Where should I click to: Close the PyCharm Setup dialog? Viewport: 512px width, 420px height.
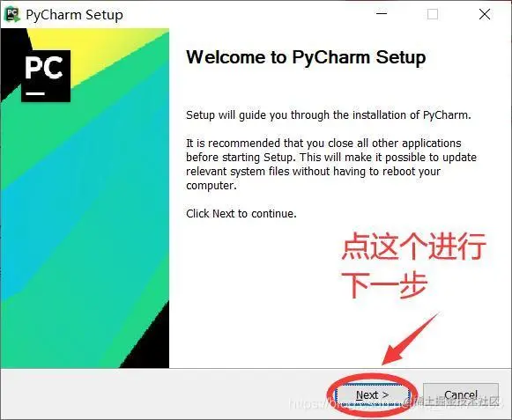tap(485, 14)
